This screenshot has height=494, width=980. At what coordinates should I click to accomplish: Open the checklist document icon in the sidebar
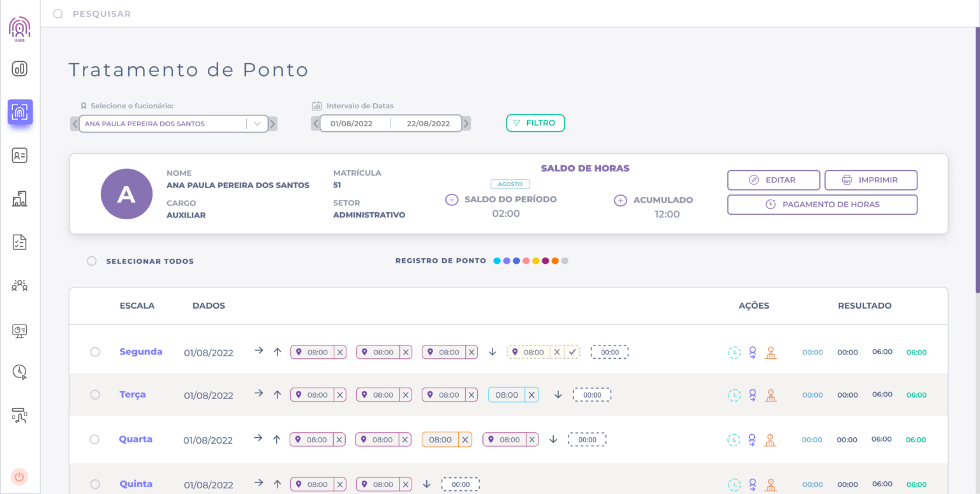tap(19, 242)
